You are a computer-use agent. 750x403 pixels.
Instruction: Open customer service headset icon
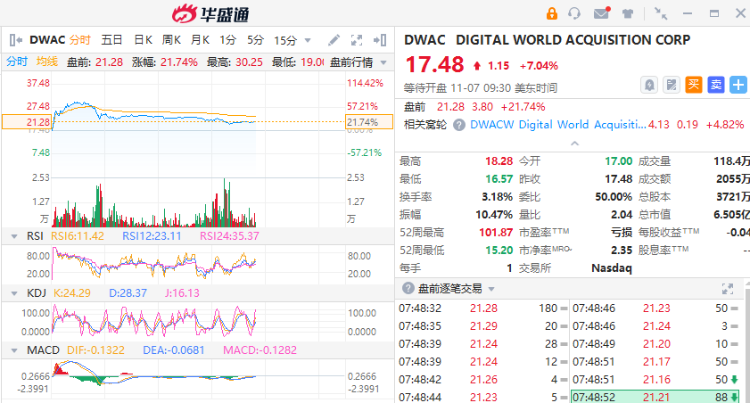[x=574, y=13]
